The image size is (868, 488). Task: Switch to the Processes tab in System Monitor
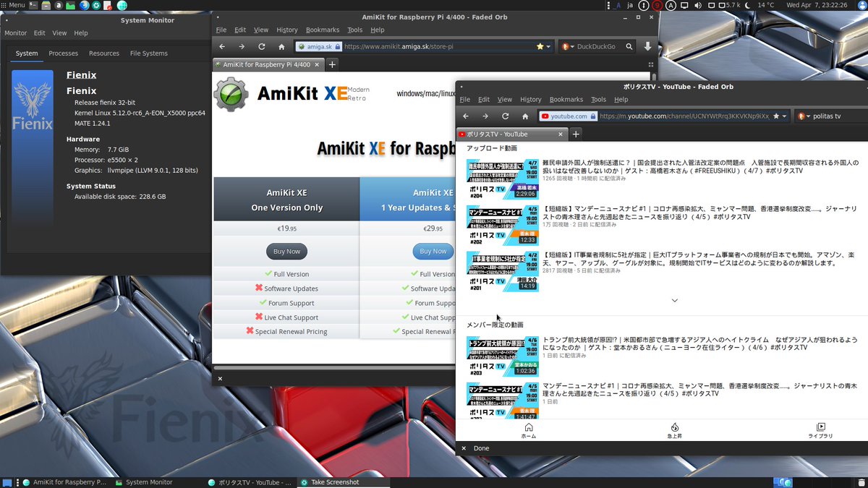click(64, 53)
